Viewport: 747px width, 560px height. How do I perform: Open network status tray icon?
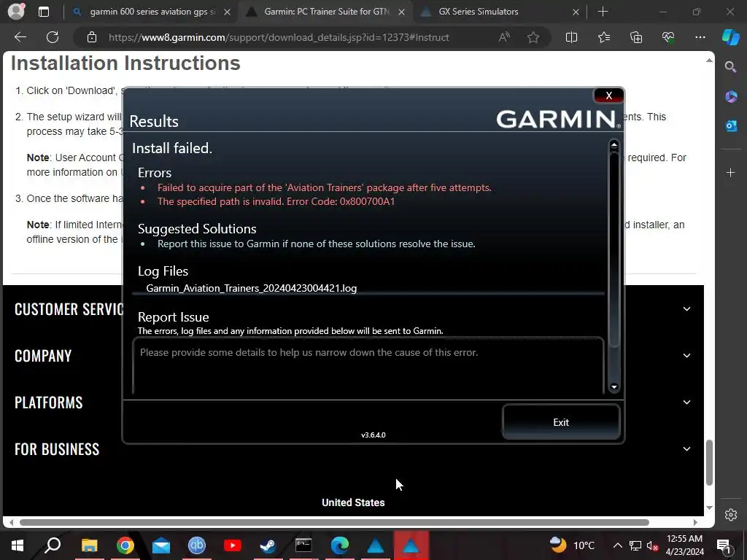[635, 545]
